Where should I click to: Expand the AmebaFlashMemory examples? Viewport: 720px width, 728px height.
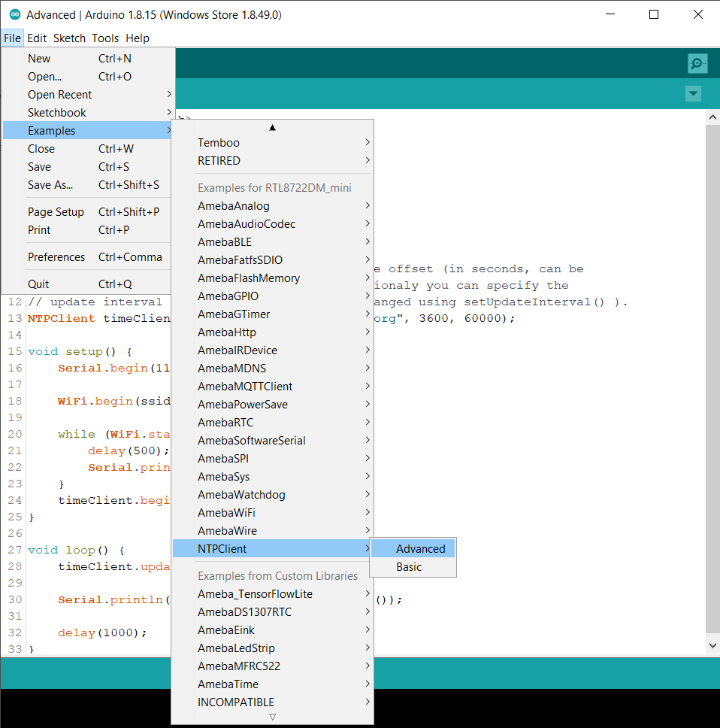click(272, 278)
